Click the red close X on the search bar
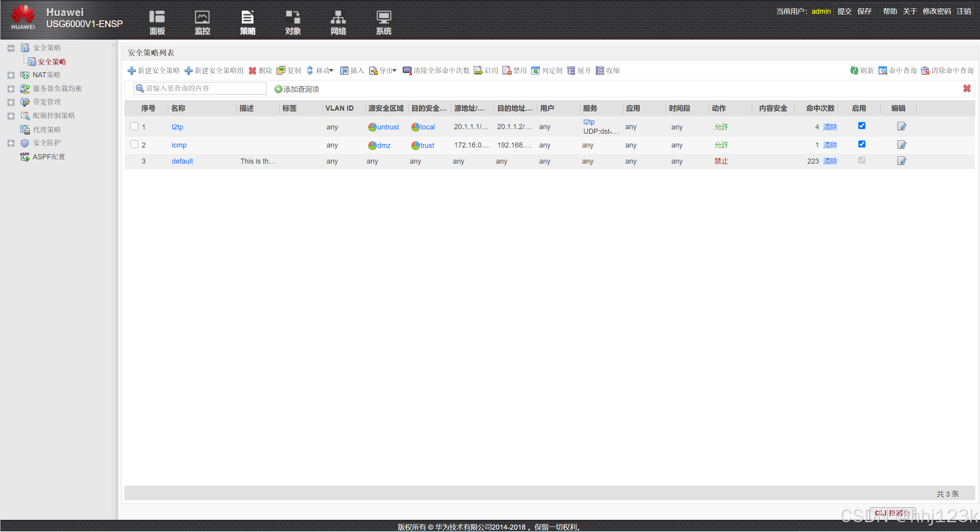The image size is (980, 532). (x=967, y=89)
